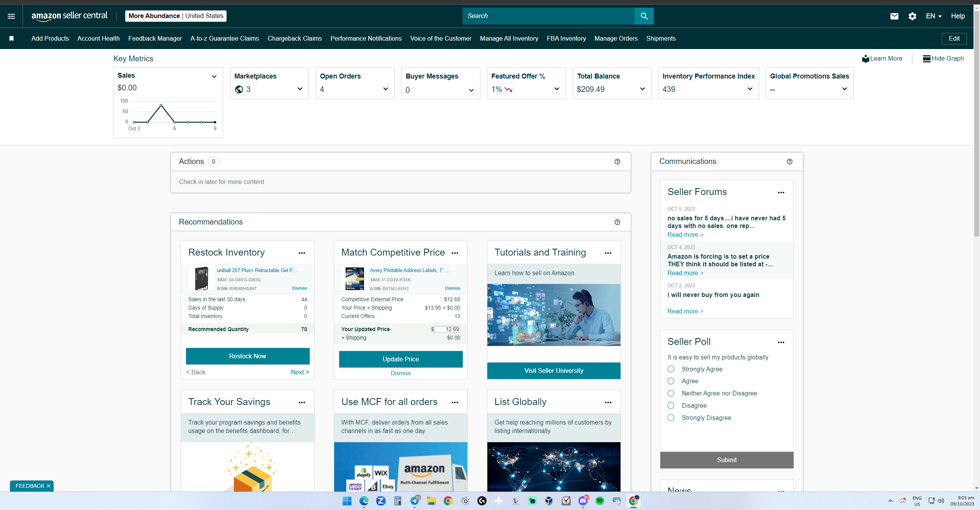980x510 pixels.
Task: Click the Actions help question icon
Action: click(x=617, y=162)
